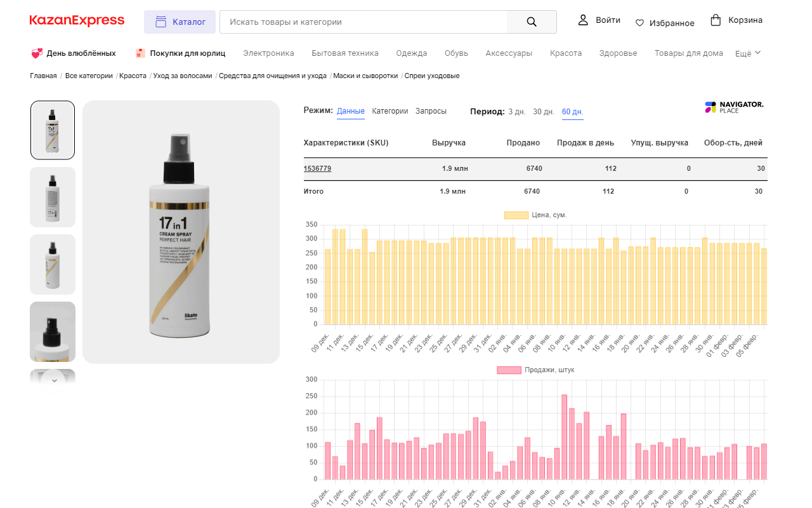
Task: Open SKU link 1536779
Action: 317,168
